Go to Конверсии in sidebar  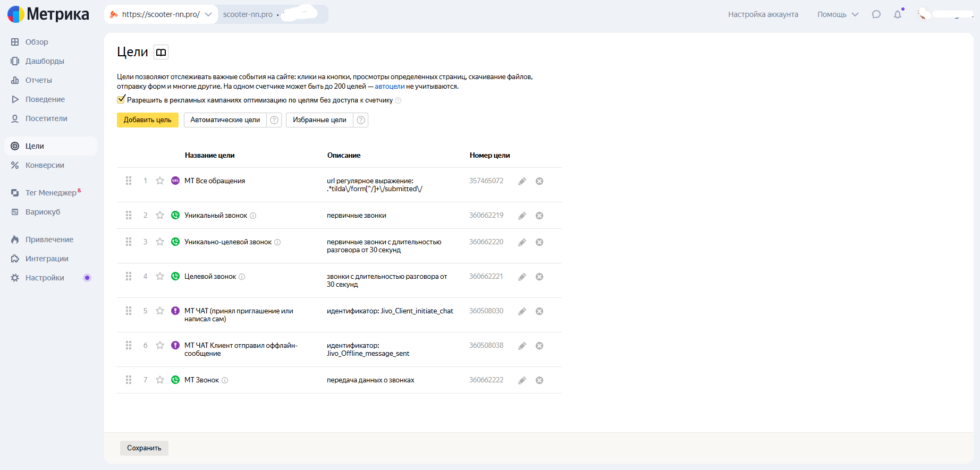point(45,165)
